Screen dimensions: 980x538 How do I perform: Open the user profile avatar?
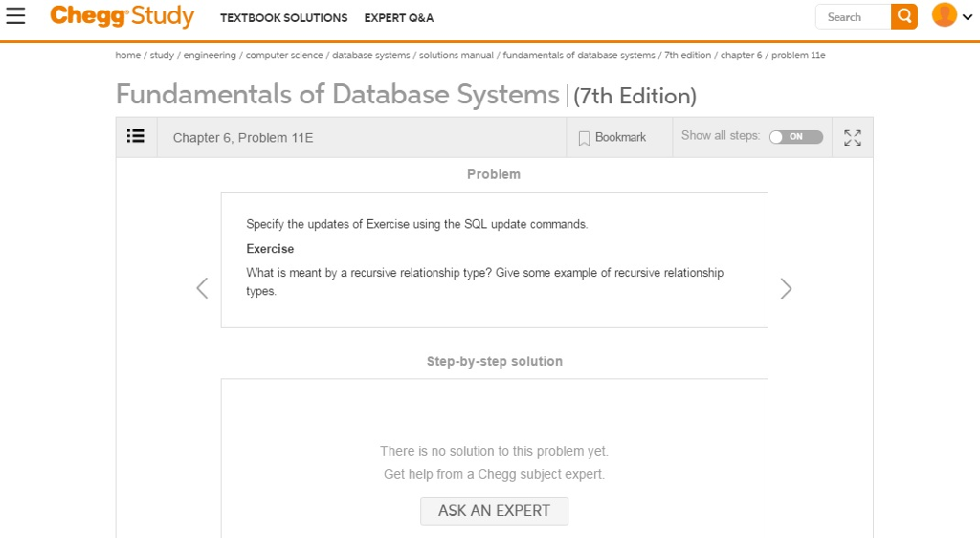[x=944, y=15]
